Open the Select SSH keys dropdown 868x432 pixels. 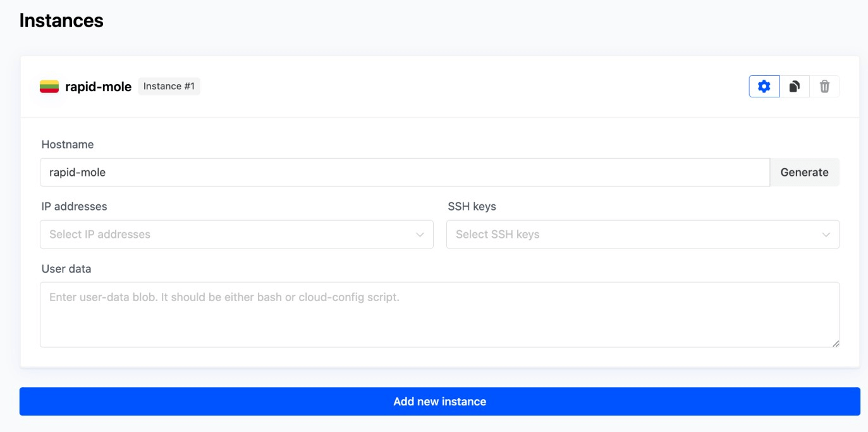click(x=632, y=234)
